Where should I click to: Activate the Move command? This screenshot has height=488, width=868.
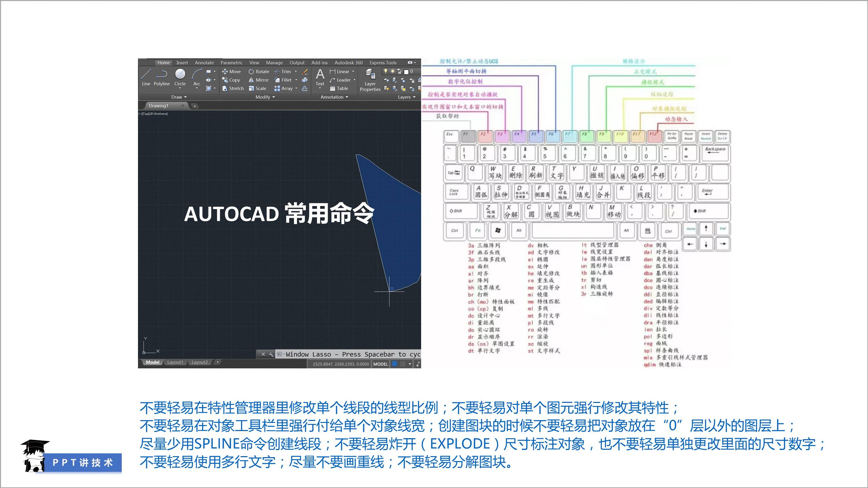click(x=231, y=72)
